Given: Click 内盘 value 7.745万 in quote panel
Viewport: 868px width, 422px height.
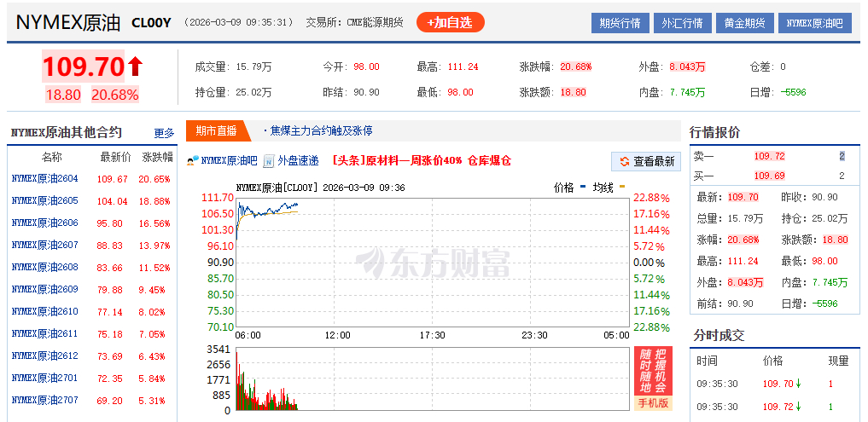Looking at the screenshot, I should (x=830, y=283).
